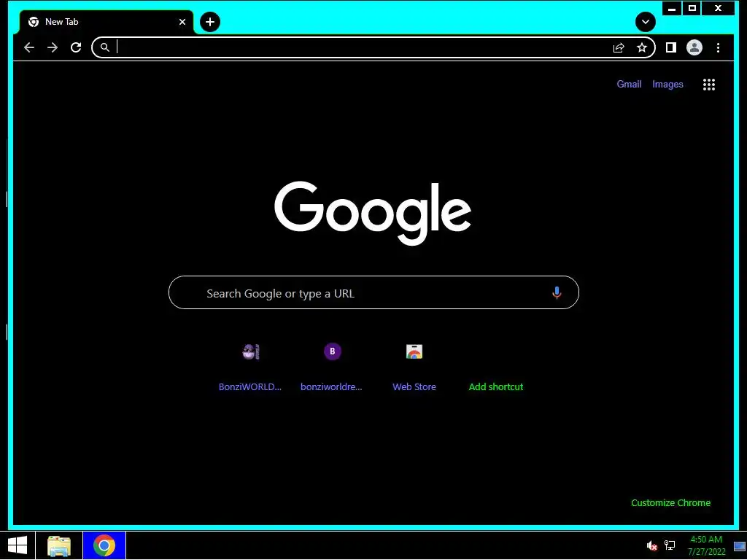747x560 pixels.
Task: Open a new tab with plus button
Action: pos(210,22)
